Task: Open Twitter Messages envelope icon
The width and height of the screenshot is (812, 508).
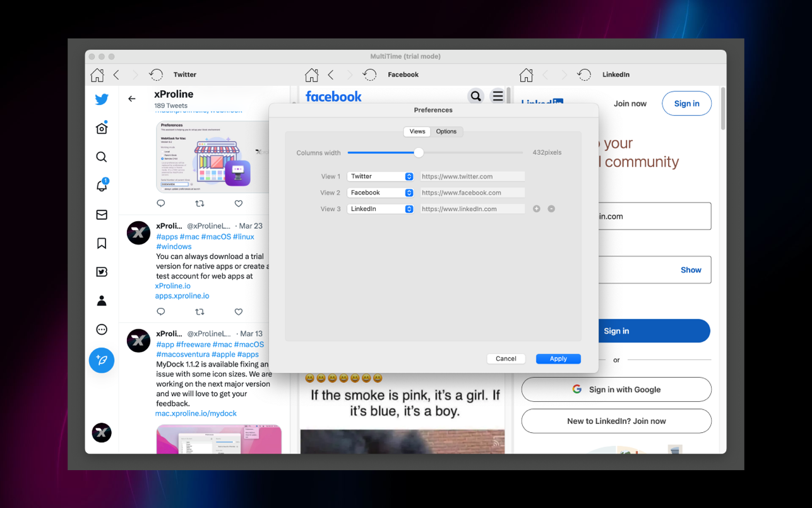Action: pos(102,215)
